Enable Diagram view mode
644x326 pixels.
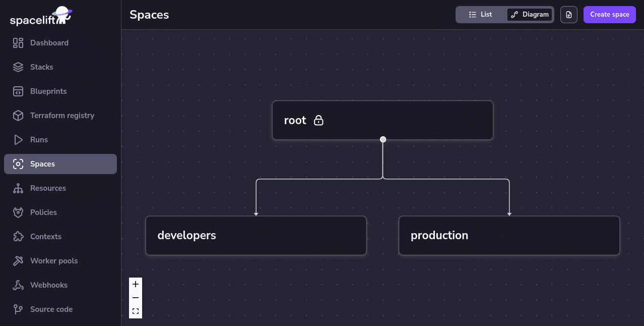pos(530,14)
